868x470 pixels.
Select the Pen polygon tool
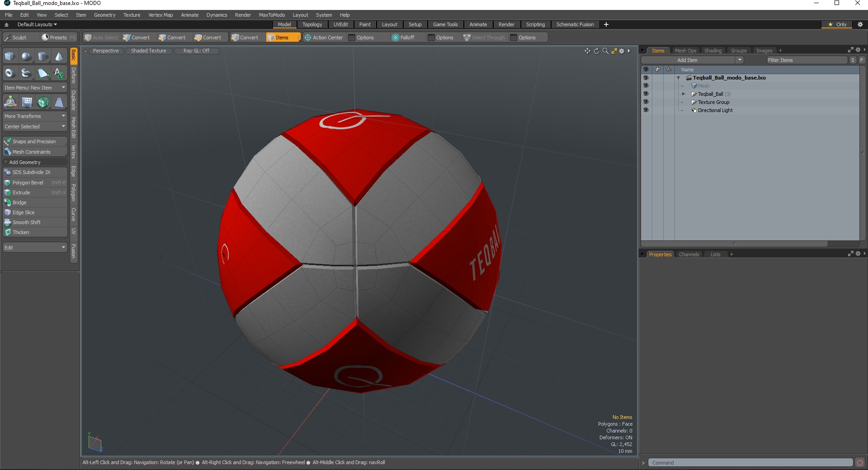(42, 73)
